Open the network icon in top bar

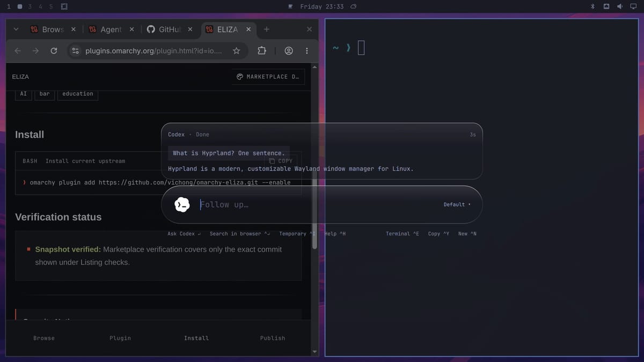click(x=606, y=6)
